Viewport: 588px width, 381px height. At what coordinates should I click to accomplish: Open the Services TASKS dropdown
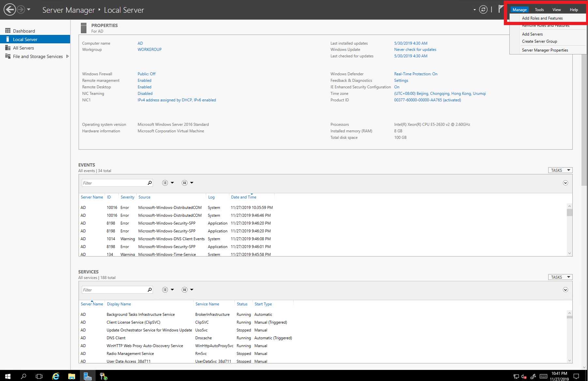pos(560,277)
